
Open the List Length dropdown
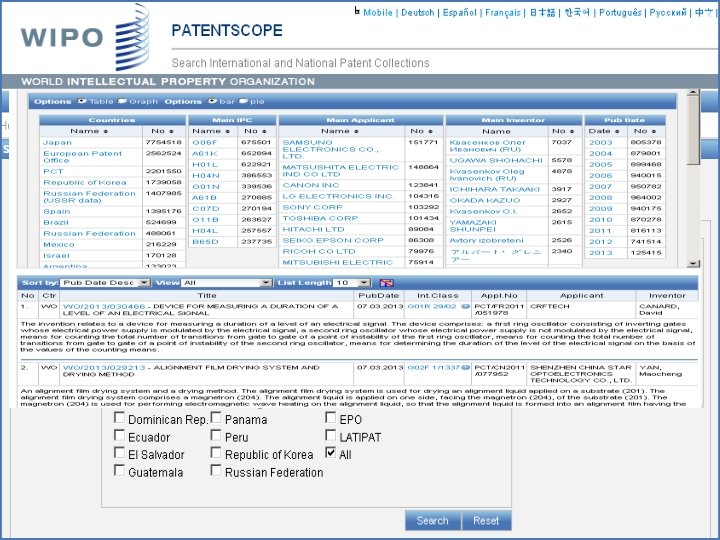pos(352,283)
